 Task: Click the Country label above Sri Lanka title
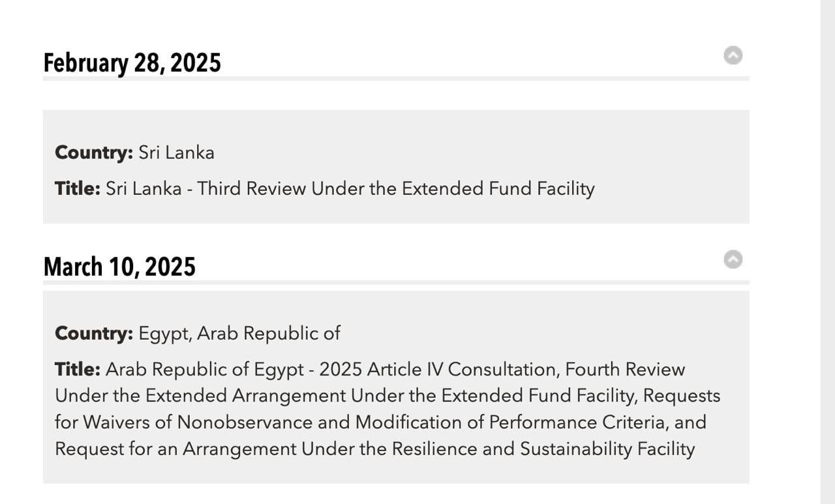(94, 153)
